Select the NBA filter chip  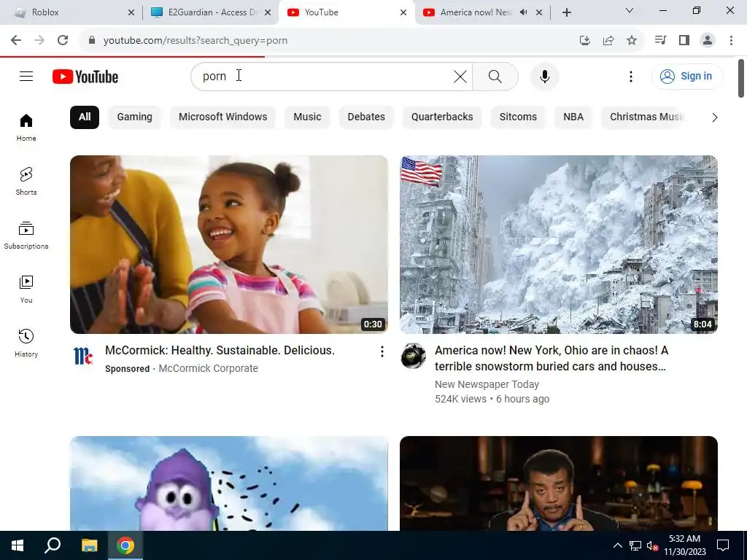coord(573,117)
